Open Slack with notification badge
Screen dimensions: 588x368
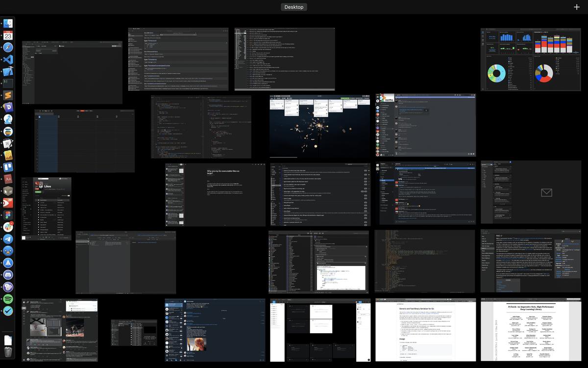click(8, 227)
